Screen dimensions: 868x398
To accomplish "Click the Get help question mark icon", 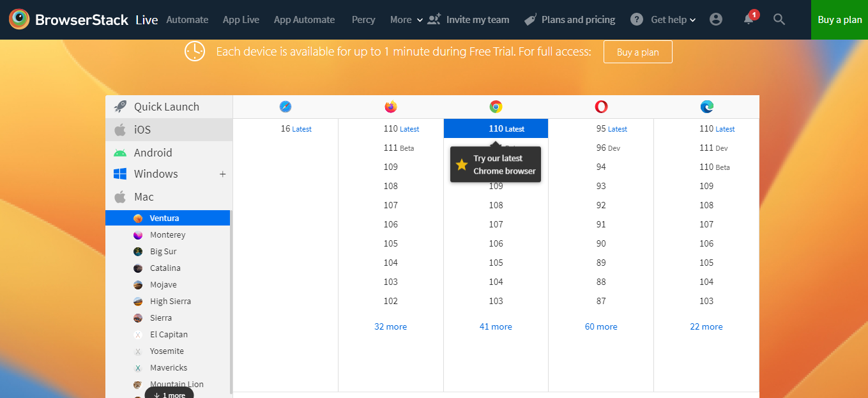I will [637, 19].
